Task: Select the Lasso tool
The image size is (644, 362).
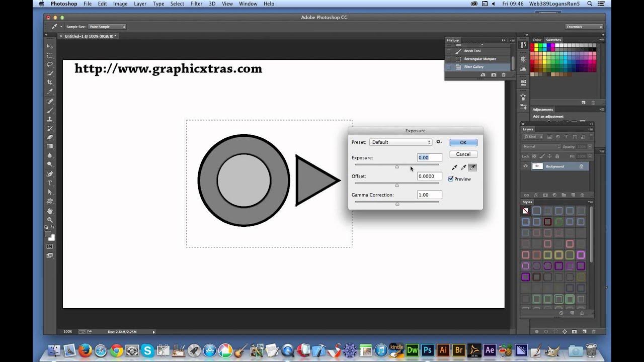Action: point(50,64)
